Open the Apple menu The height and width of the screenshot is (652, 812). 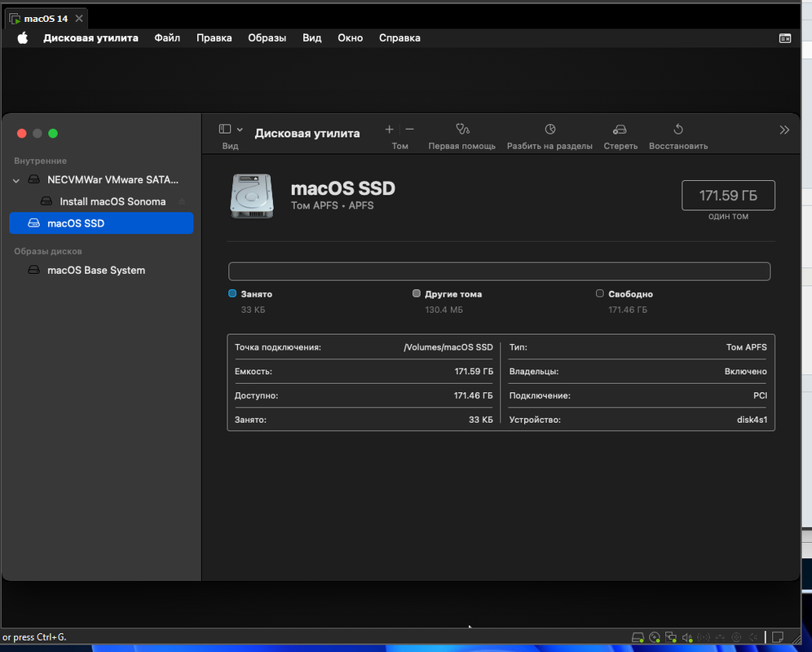(x=22, y=37)
